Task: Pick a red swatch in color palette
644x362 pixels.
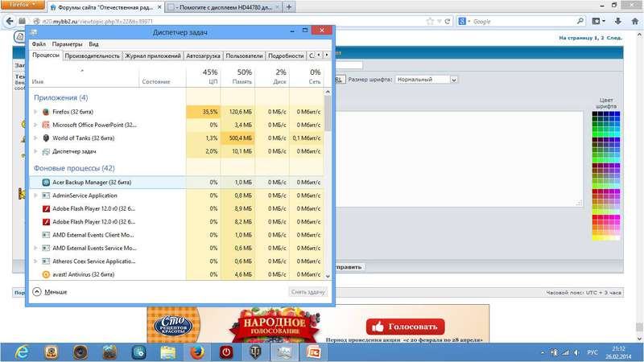Action: (x=595, y=217)
